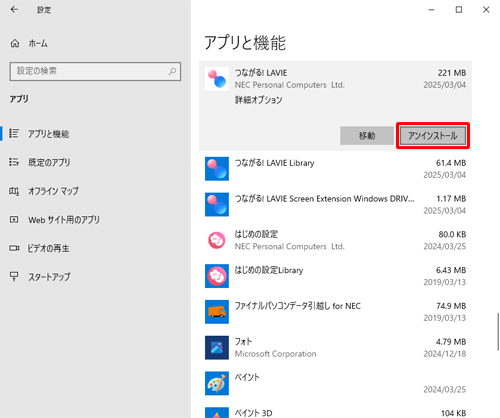Go back using the back arrow
Image resolution: width=500 pixels, height=418 pixels.
pyautogui.click(x=14, y=9)
